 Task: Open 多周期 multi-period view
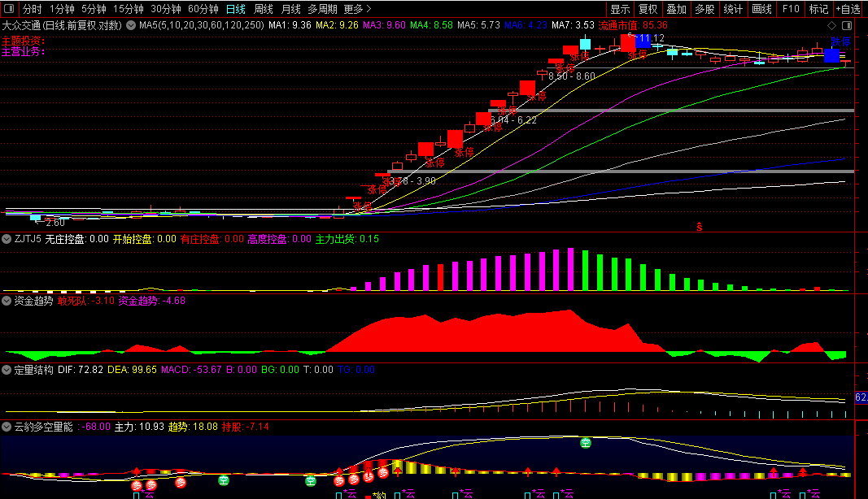(x=322, y=9)
